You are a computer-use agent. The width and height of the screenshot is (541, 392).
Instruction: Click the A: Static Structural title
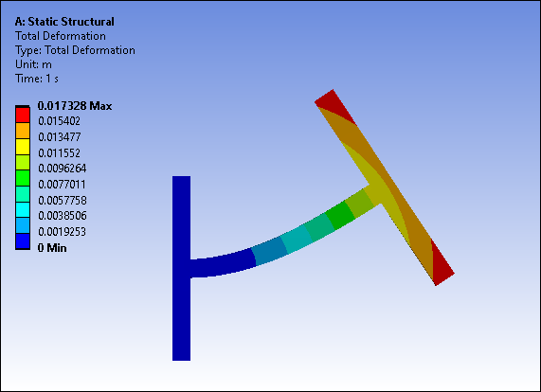(64, 22)
